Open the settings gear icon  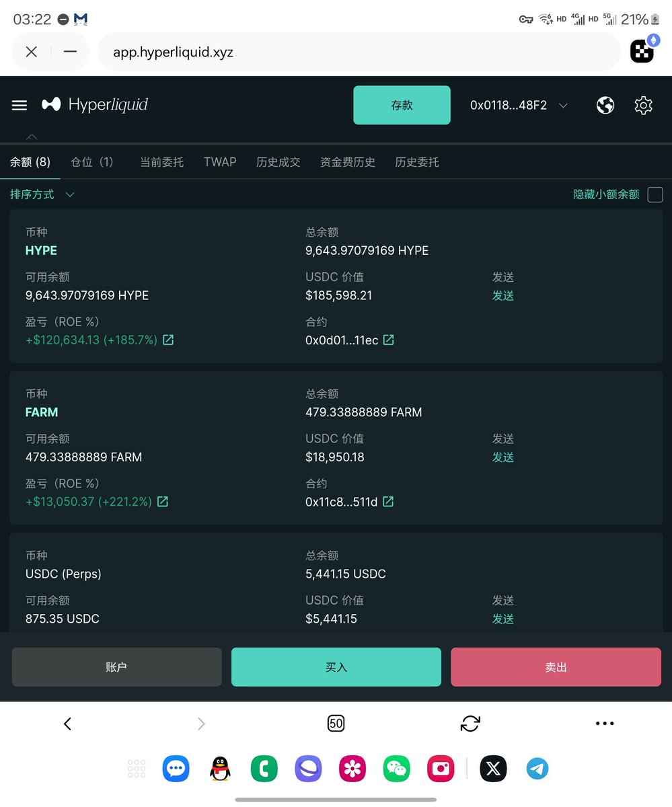click(x=644, y=105)
